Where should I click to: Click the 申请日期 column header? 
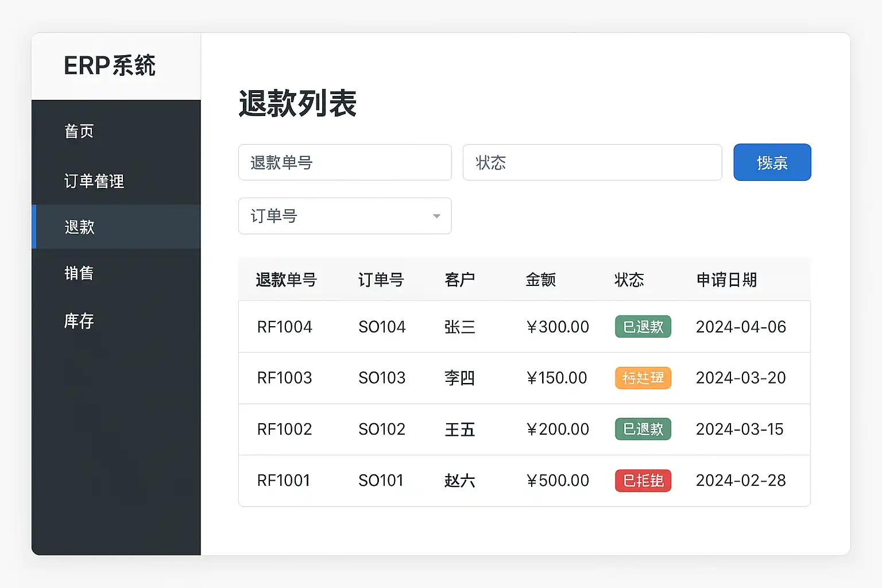[x=726, y=280]
